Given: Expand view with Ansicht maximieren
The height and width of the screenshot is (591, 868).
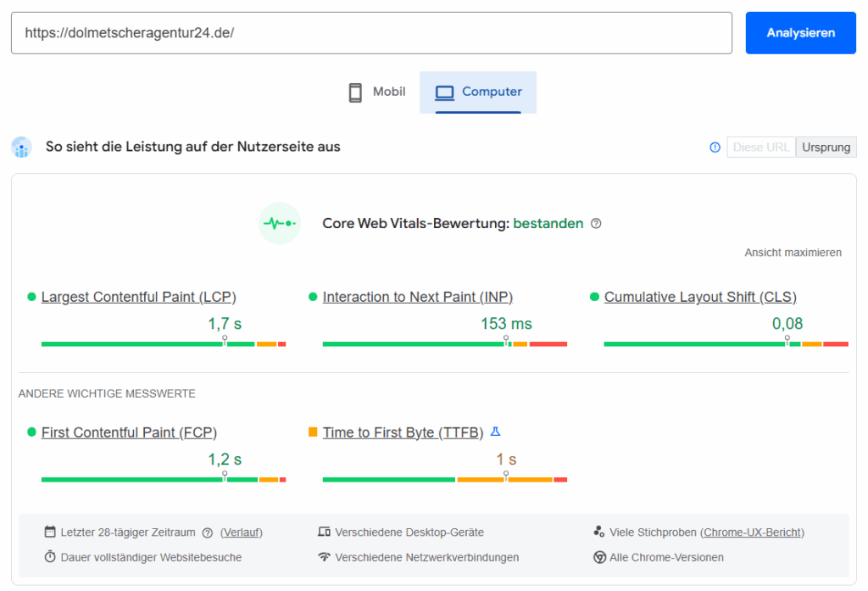Looking at the screenshot, I should [793, 253].
